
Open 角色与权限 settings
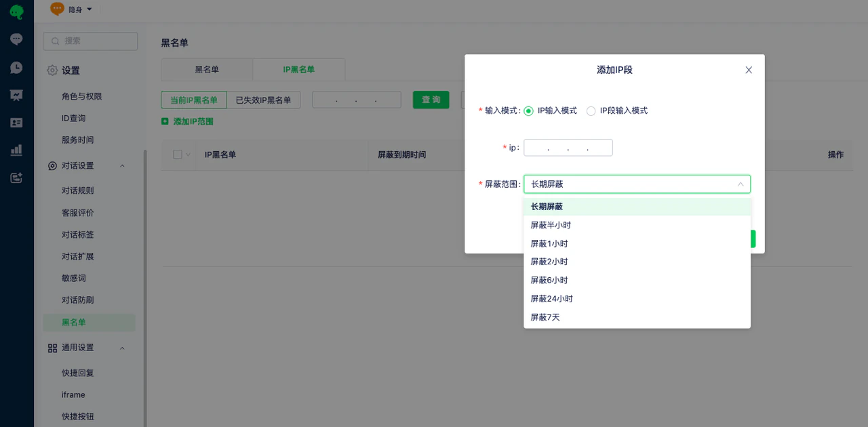tap(82, 96)
